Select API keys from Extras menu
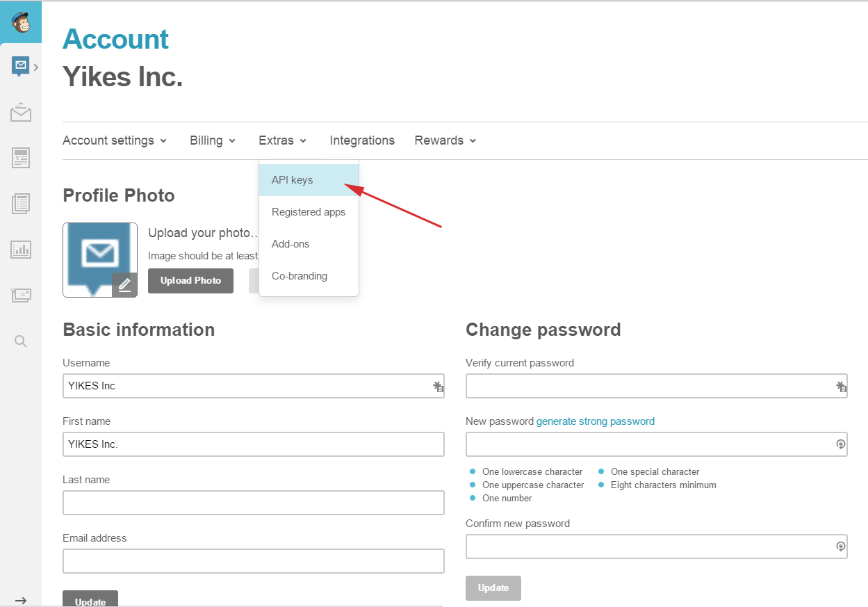The height and width of the screenshot is (607, 868). point(309,180)
